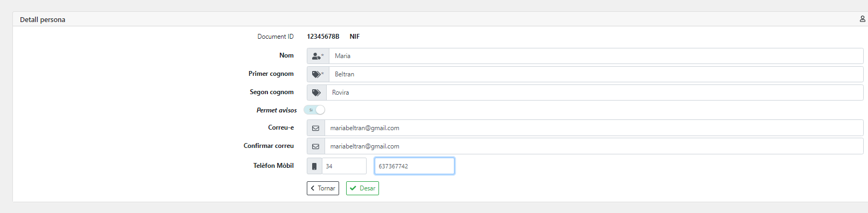
Task: Toggle the Permet avisos switch
Action: [314, 110]
